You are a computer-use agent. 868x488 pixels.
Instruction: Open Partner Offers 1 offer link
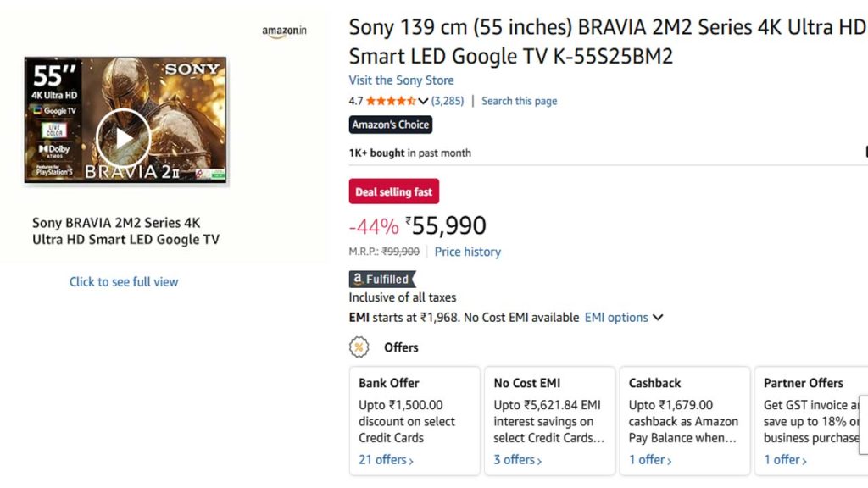(x=784, y=459)
